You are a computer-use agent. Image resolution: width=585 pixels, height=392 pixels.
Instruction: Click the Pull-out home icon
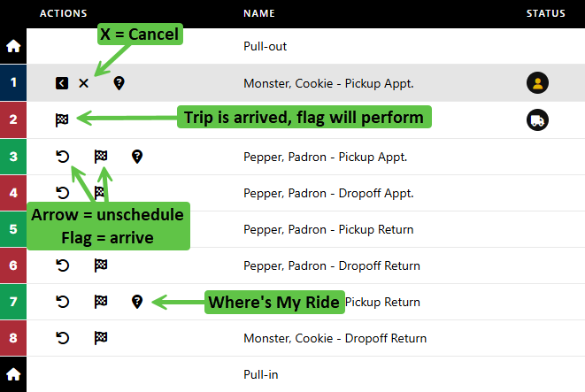(x=13, y=46)
